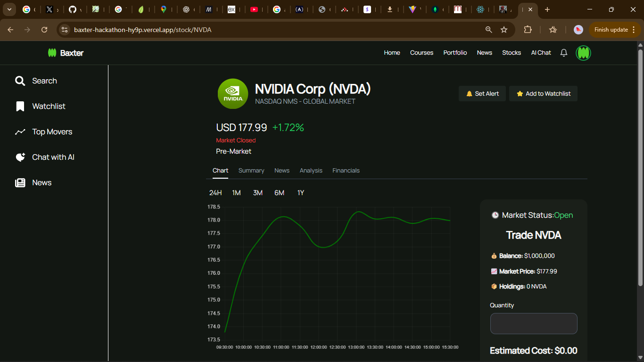Image resolution: width=644 pixels, height=362 pixels.
Task: Switch to the React logo browser tab
Action: [480, 9]
